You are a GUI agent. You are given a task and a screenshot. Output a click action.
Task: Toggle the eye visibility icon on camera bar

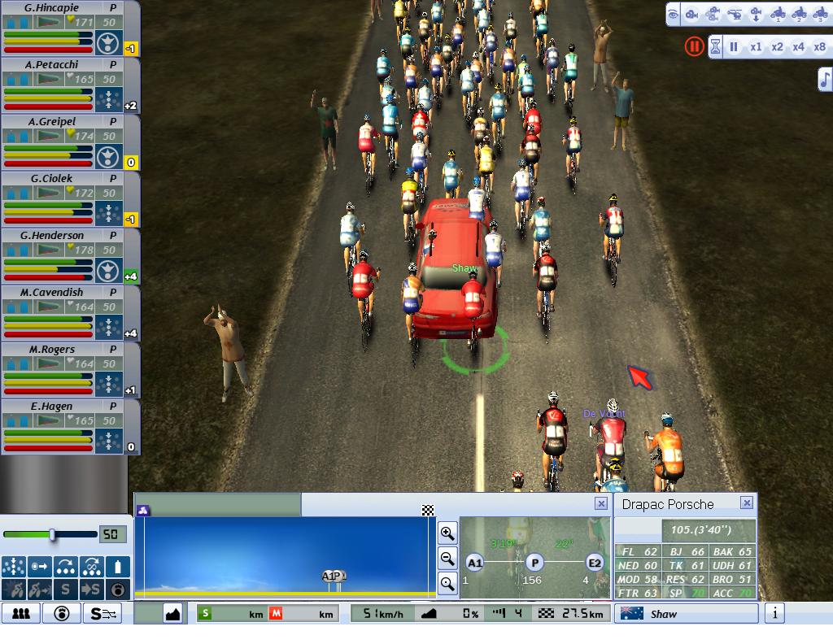pos(672,14)
